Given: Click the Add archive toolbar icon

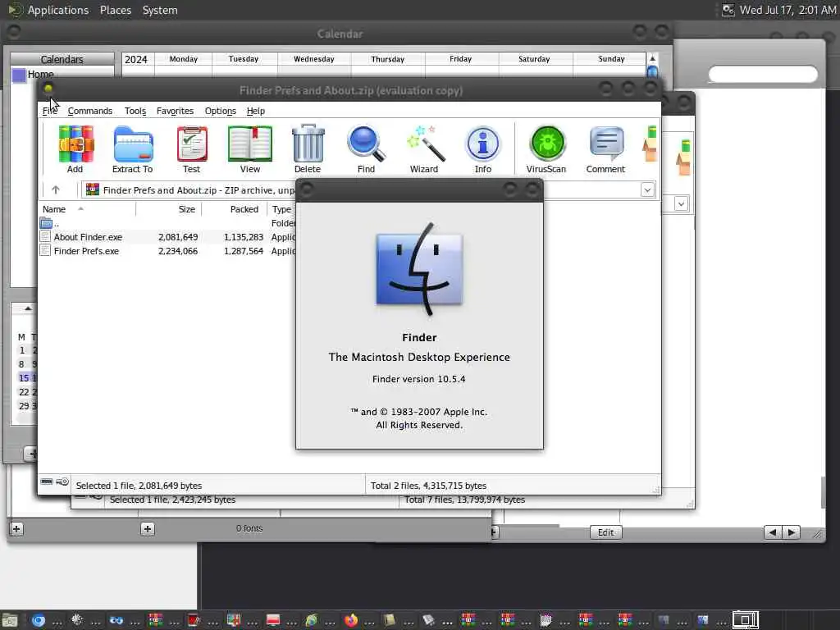Looking at the screenshot, I should 75,144.
